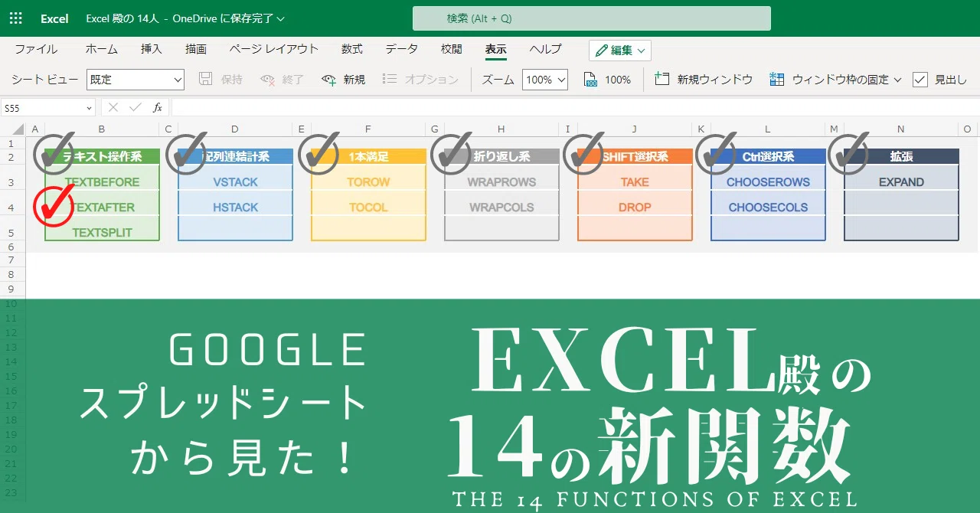Cancel formula entry with X icon

[x=113, y=108]
